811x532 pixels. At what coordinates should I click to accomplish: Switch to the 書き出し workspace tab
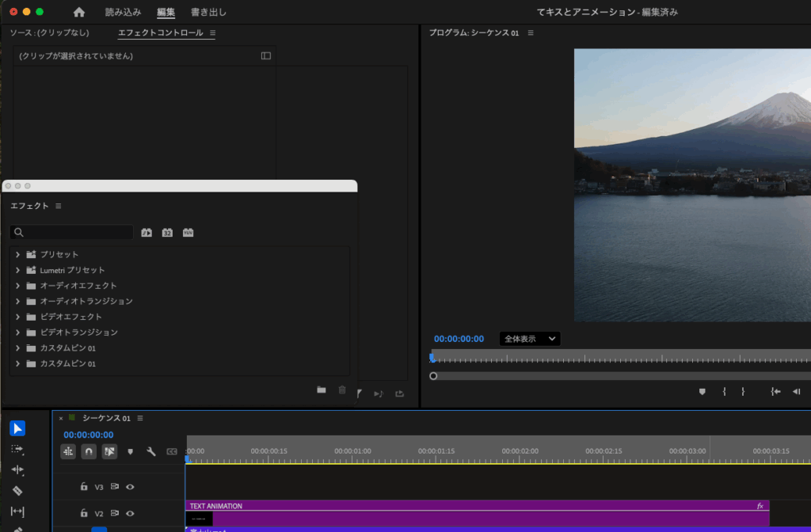coord(208,12)
